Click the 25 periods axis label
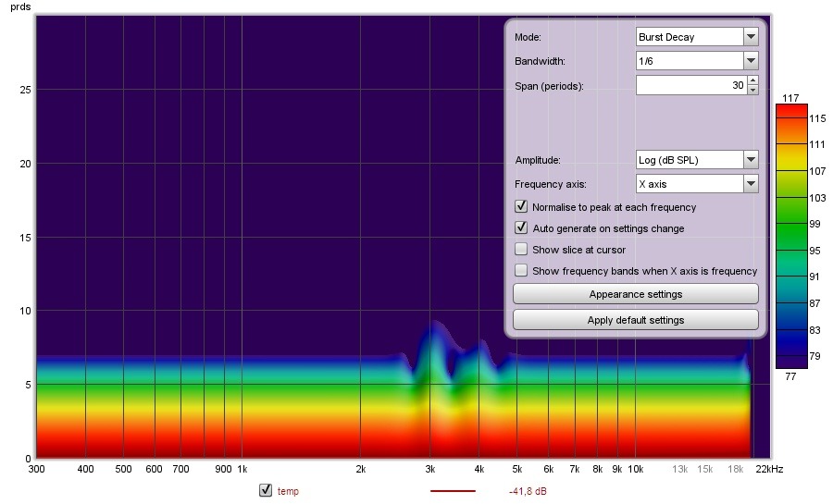The width and height of the screenshot is (833, 504). point(26,90)
